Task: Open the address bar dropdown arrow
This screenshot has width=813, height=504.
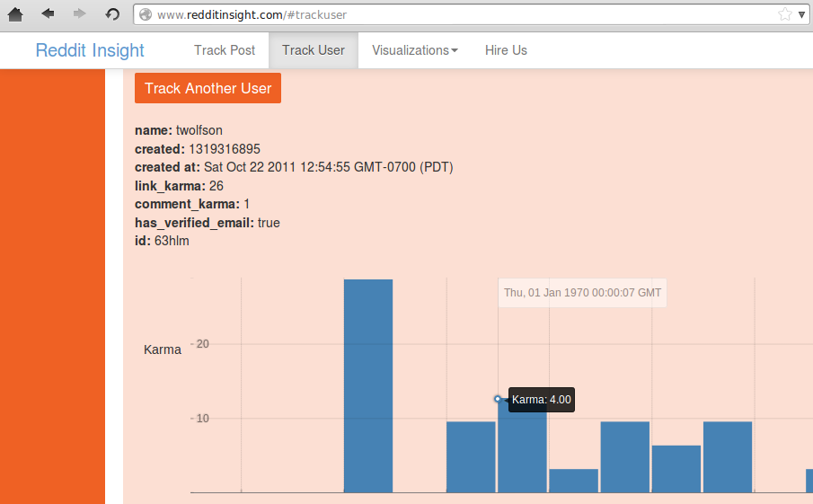Action: click(x=801, y=14)
